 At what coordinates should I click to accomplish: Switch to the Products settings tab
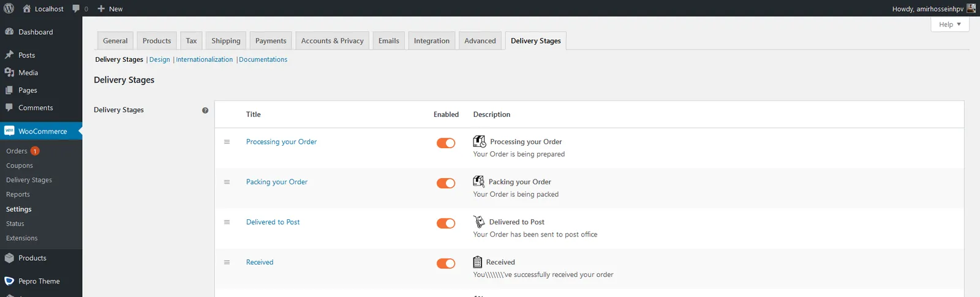[157, 40]
